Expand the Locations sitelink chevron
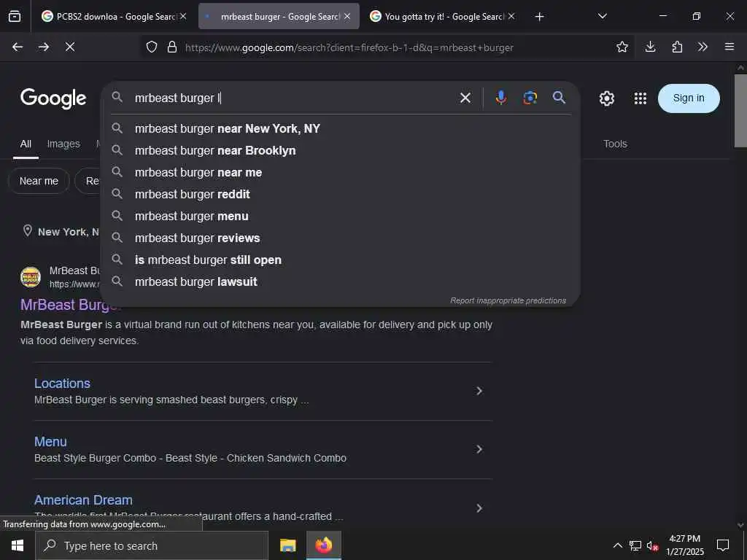 (479, 391)
